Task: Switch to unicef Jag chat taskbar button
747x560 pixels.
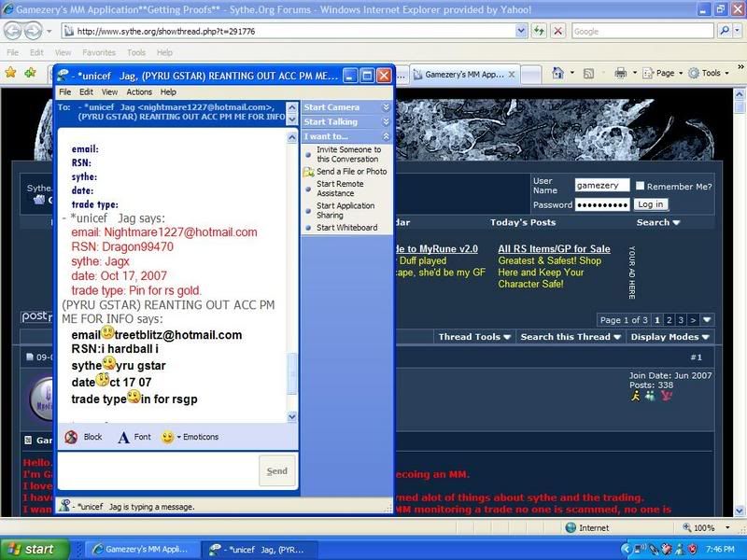Action: tap(259, 549)
